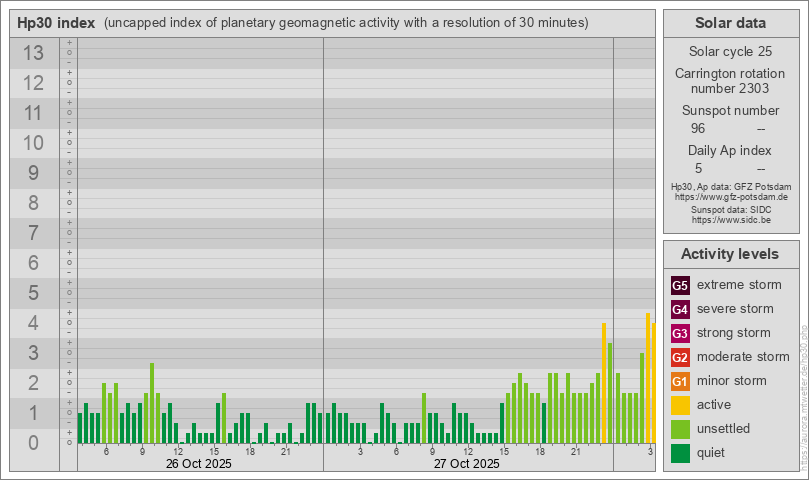
Task: Click the G4 severe storm icon
Action: (680, 309)
